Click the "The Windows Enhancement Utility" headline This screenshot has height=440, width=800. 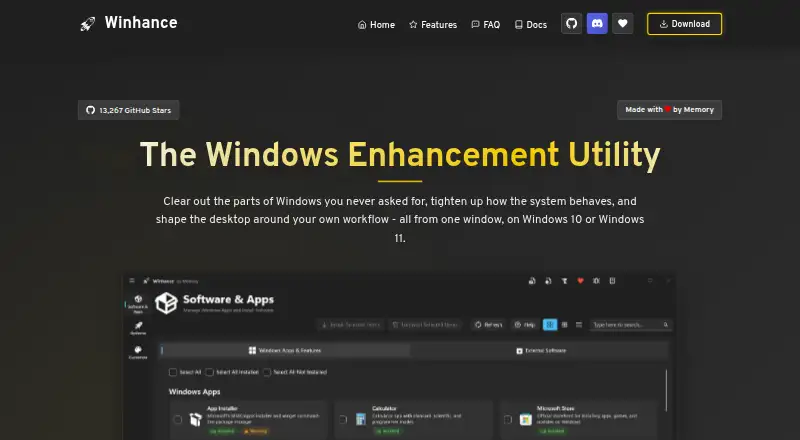(400, 154)
